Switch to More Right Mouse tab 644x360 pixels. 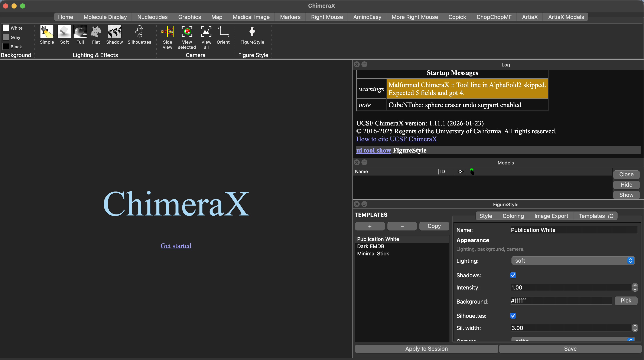pyautogui.click(x=415, y=17)
